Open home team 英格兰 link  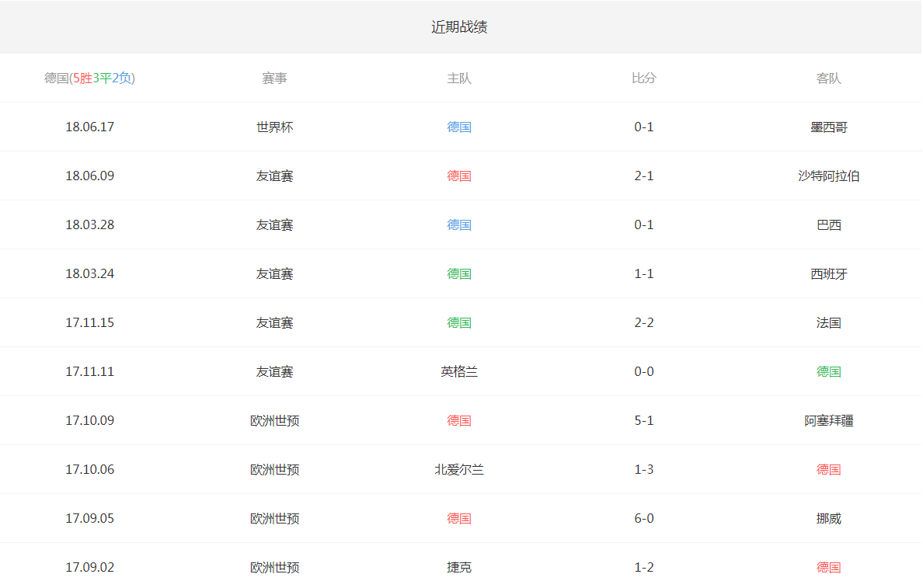tap(459, 371)
